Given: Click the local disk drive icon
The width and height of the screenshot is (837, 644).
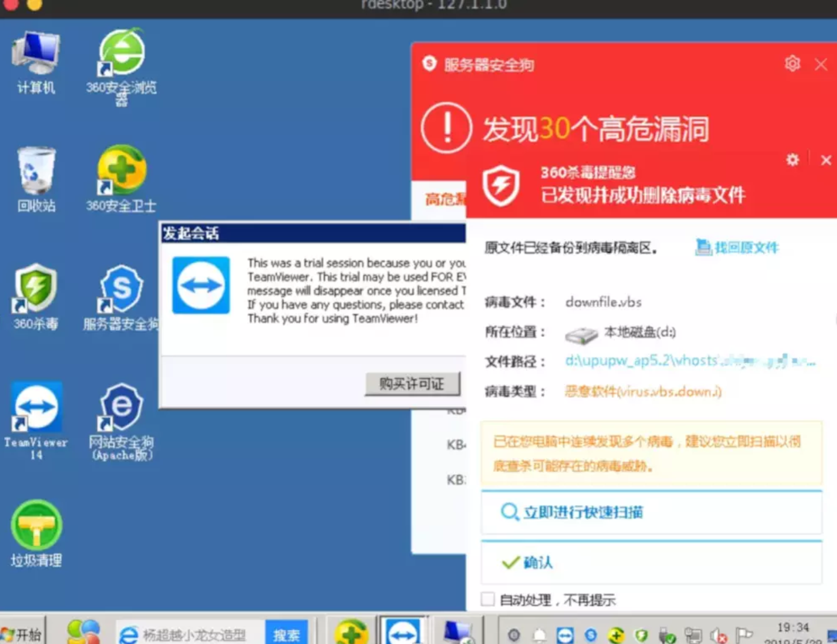Looking at the screenshot, I should [582, 335].
